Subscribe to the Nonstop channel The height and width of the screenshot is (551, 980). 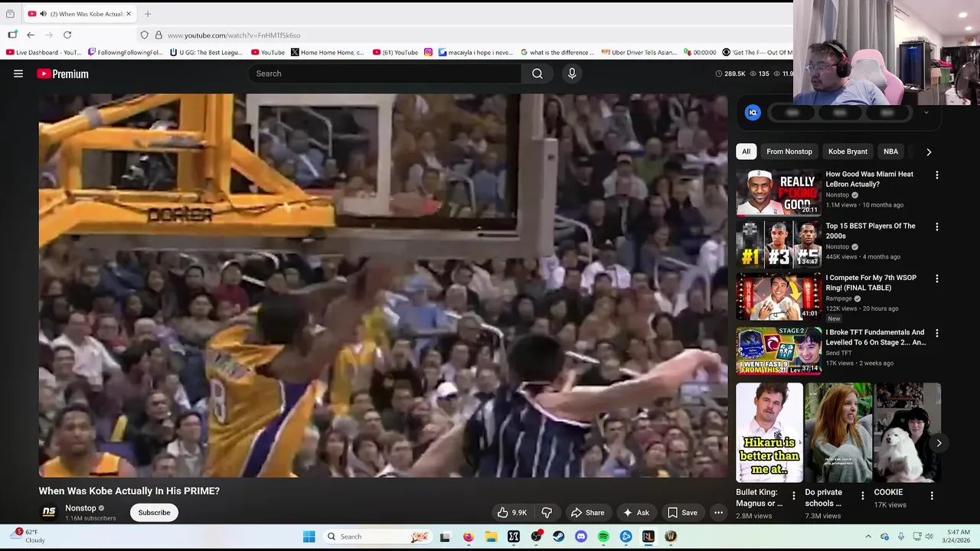(x=154, y=513)
